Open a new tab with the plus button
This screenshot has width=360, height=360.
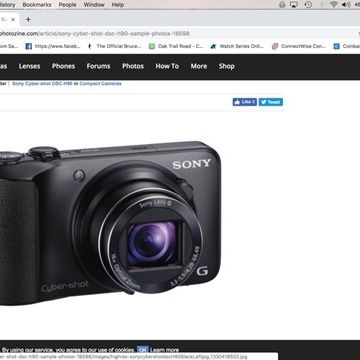click(x=28, y=19)
